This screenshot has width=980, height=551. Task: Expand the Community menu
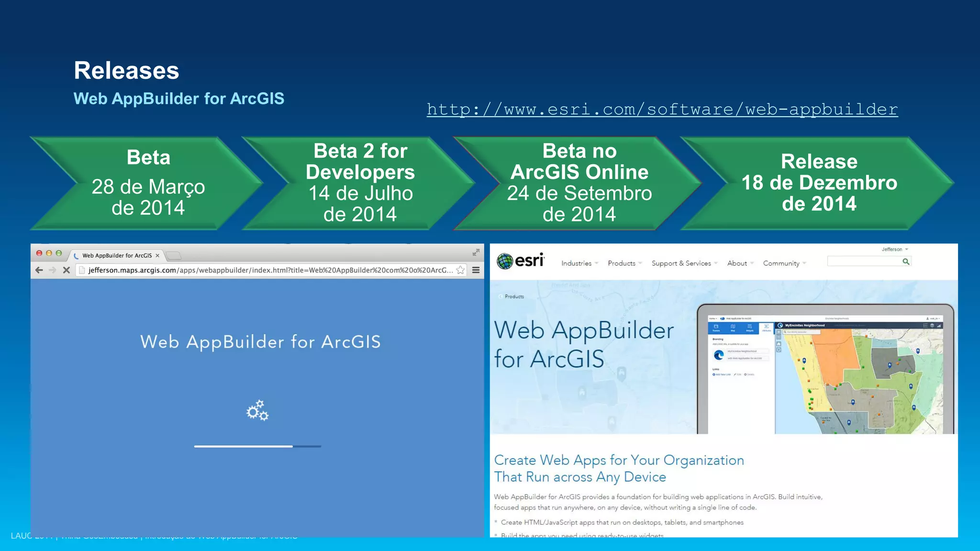(x=784, y=263)
